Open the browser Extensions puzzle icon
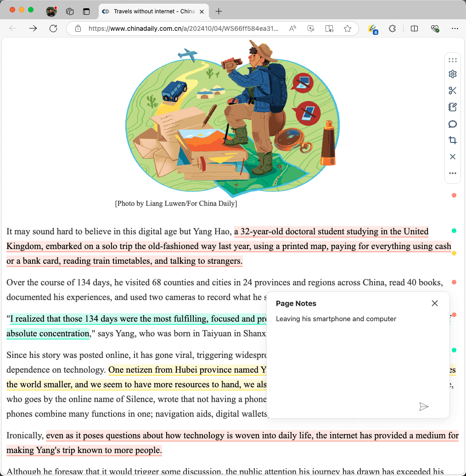This screenshot has height=476, width=466. (392, 28)
